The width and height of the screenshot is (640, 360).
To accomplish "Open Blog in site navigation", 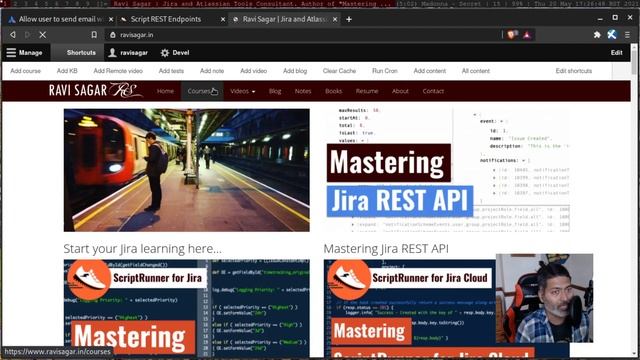I will 275,91.
